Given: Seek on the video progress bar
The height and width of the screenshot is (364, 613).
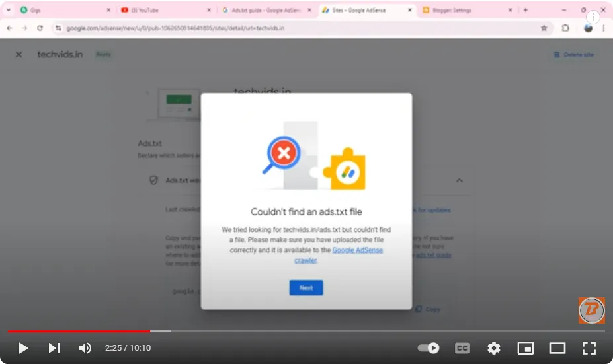Looking at the screenshot, I should pos(307,331).
